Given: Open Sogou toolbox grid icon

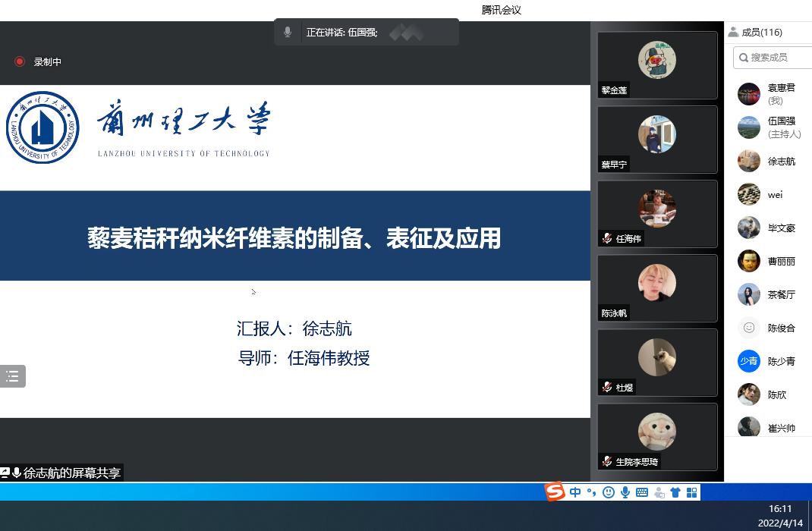Looking at the screenshot, I should click(x=691, y=492).
